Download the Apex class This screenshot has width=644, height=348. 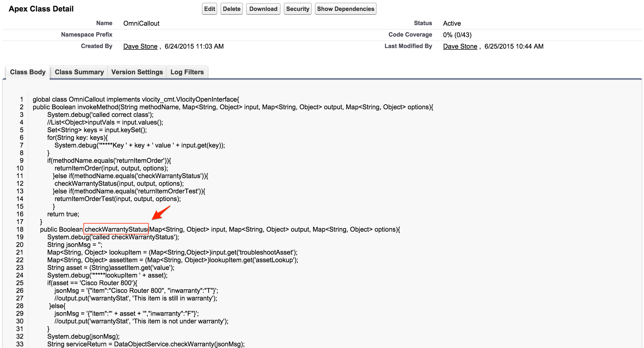click(x=263, y=9)
